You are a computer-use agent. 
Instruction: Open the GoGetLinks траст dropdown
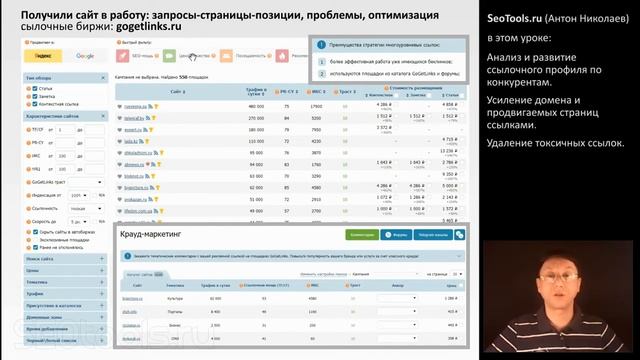[x=86, y=182]
